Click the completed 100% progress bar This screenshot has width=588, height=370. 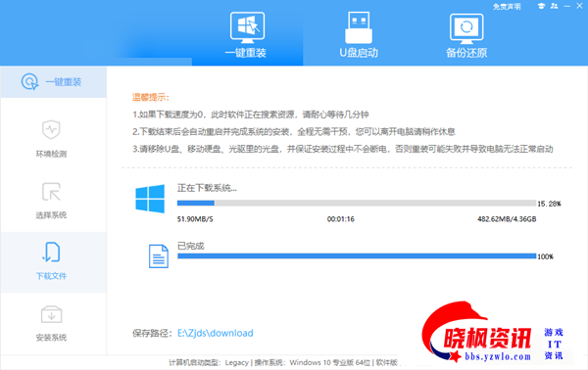coord(357,256)
